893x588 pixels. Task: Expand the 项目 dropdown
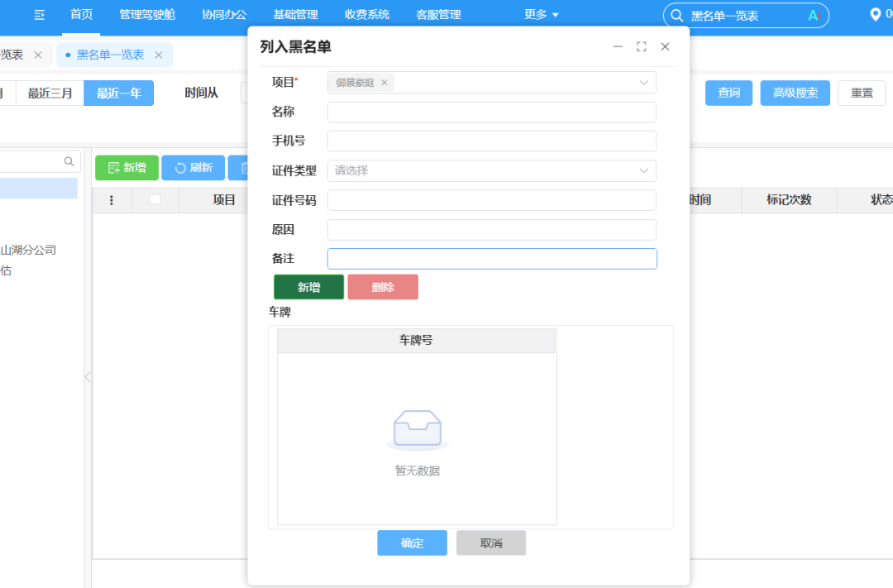643,83
